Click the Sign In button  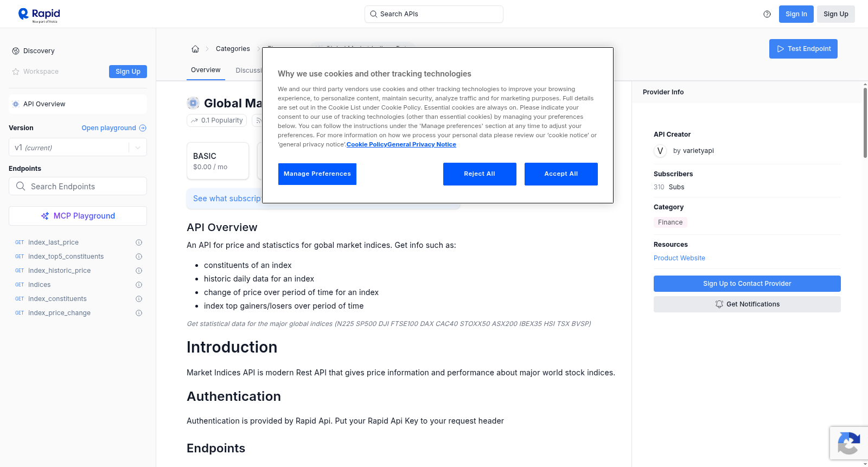(x=796, y=14)
